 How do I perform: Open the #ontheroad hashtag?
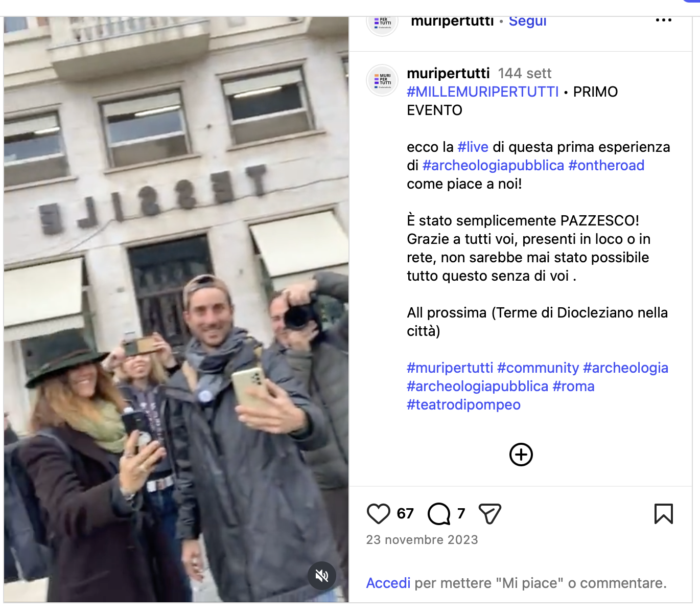606,166
